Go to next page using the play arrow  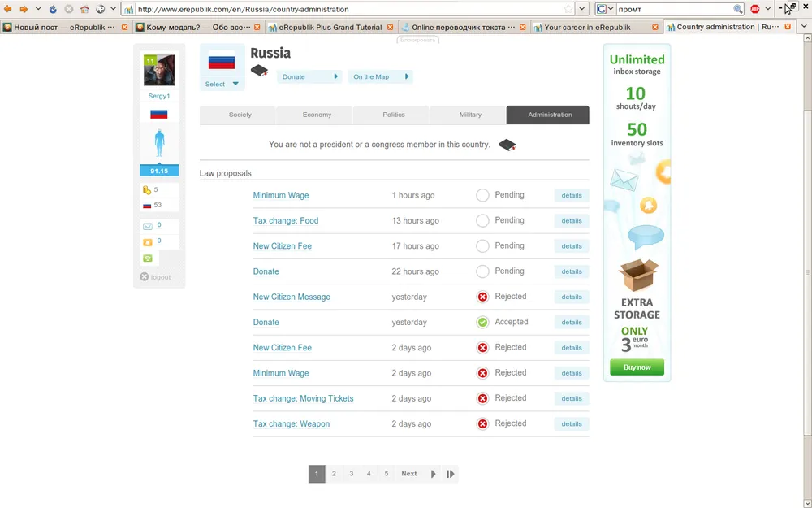coord(434,474)
